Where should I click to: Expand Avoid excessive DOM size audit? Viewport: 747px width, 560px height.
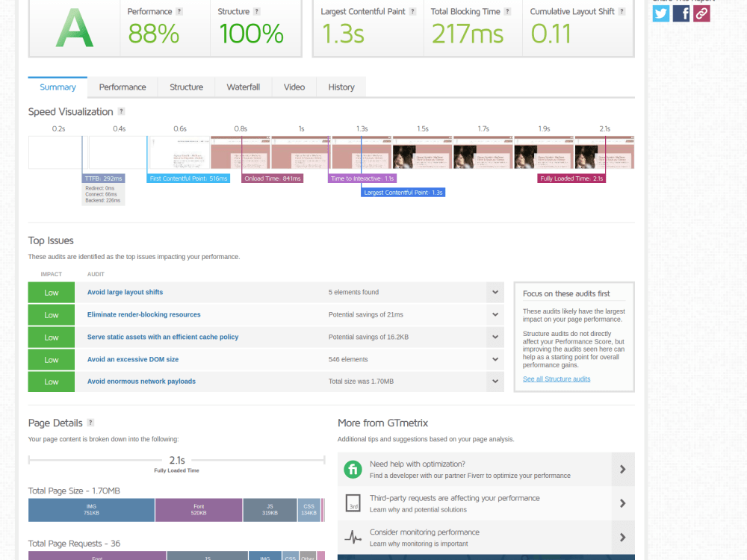point(495,360)
